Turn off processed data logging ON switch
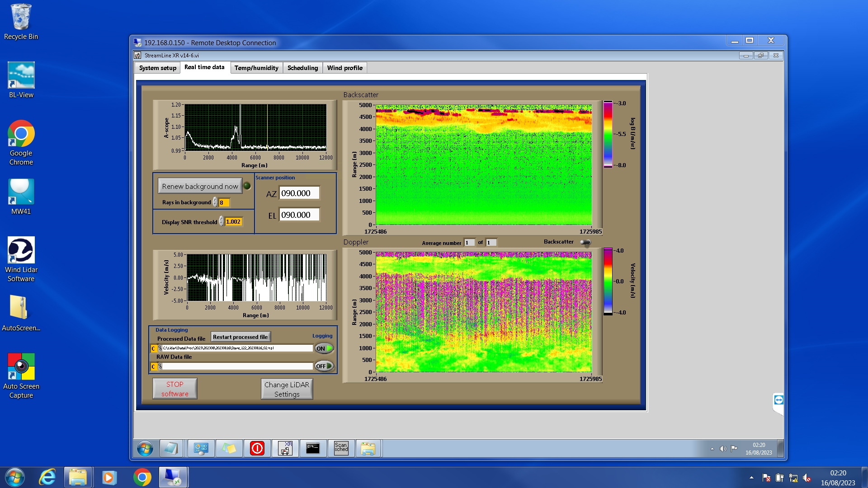This screenshot has height=488, width=868. click(324, 348)
